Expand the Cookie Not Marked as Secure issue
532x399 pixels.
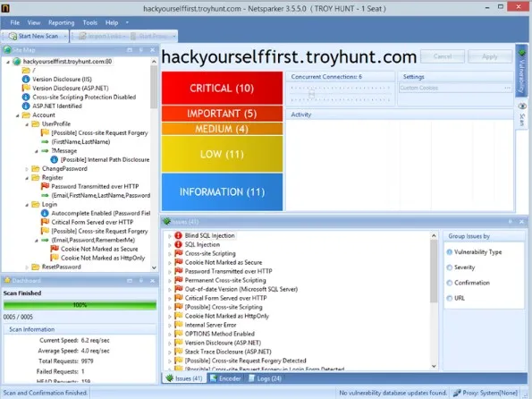pos(169,262)
